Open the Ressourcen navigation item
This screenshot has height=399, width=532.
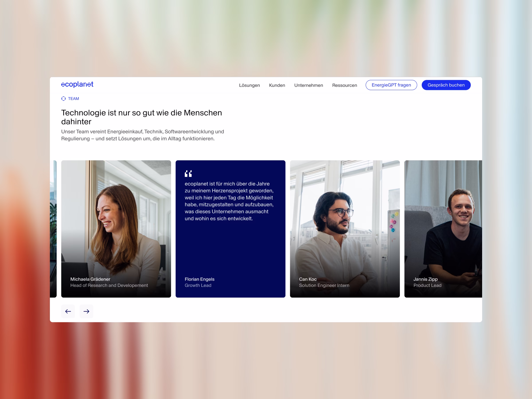click(x=344, y=85)
